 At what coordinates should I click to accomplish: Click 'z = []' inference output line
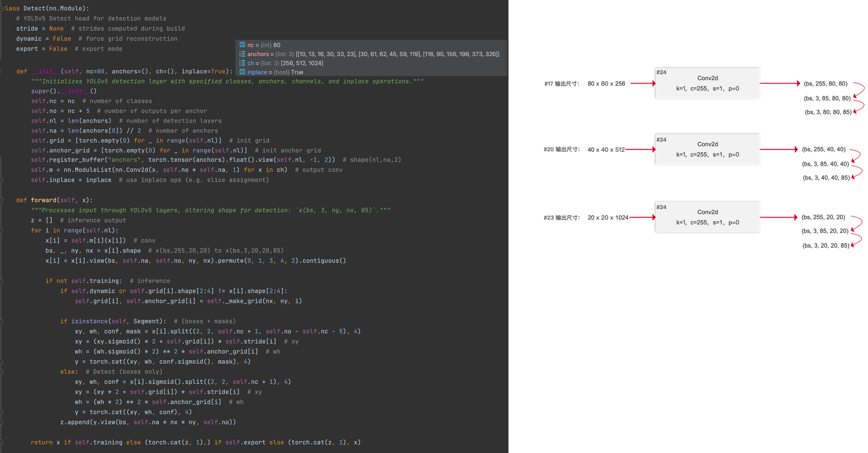(78, 220)
